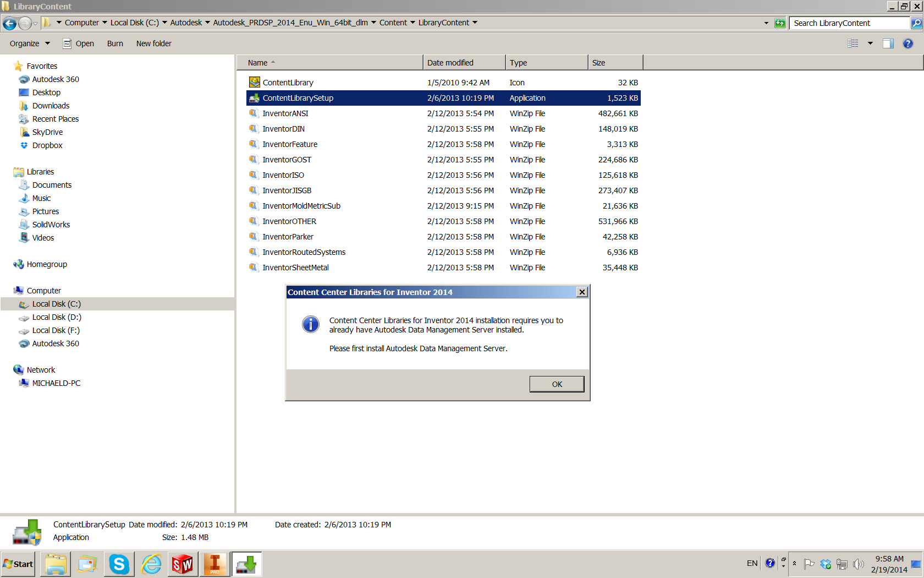Select the InventorDIN file
Screen dimensions: 924x578
pyautogui.click(x=443, y=129)
